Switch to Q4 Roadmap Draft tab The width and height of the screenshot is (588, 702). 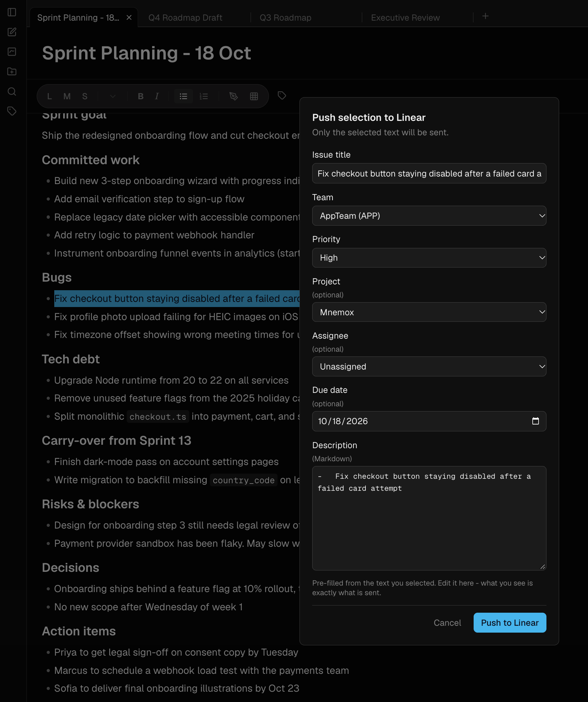[185, 18]
